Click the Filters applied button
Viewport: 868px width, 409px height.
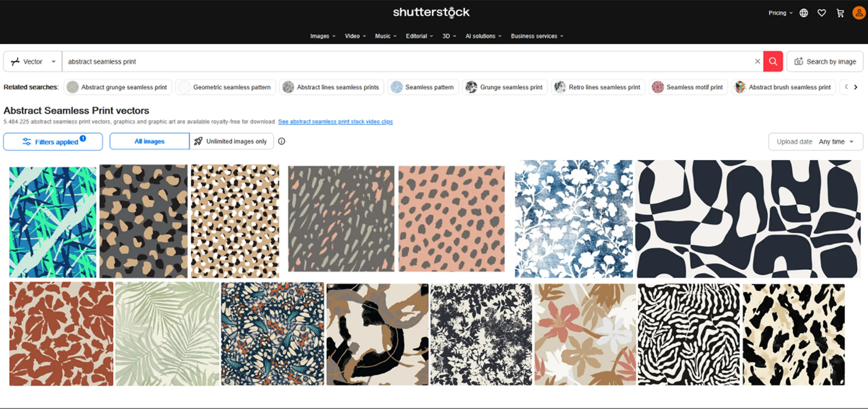pos(53,142)
